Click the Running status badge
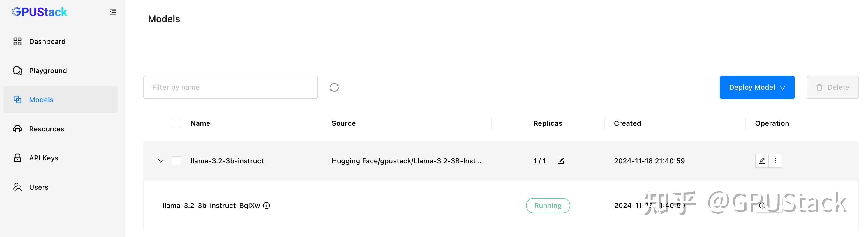This screenshot has height=237, width=868. tap(548, 206)
